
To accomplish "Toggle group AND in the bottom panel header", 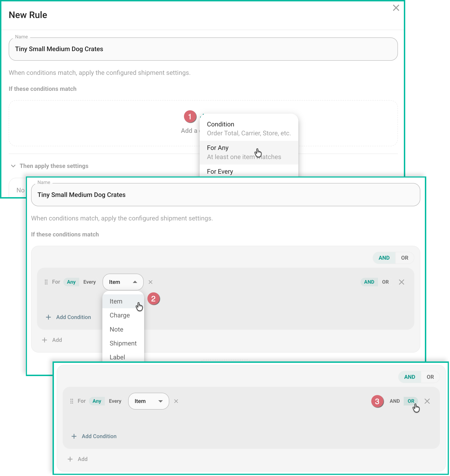I will coord(410,377).
